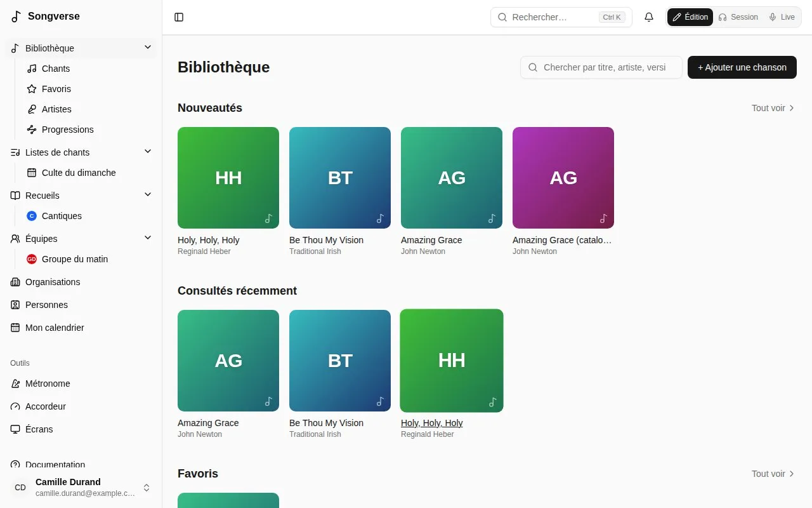The height and width of the screenshot is (508, 812).
Task: Switch to Session mode
Action: (738, 17)
